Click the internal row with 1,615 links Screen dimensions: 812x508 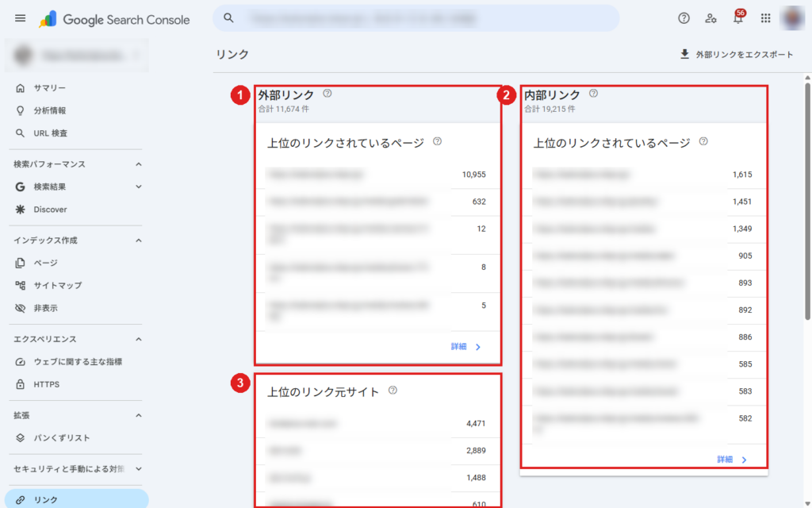coord(644,175)
